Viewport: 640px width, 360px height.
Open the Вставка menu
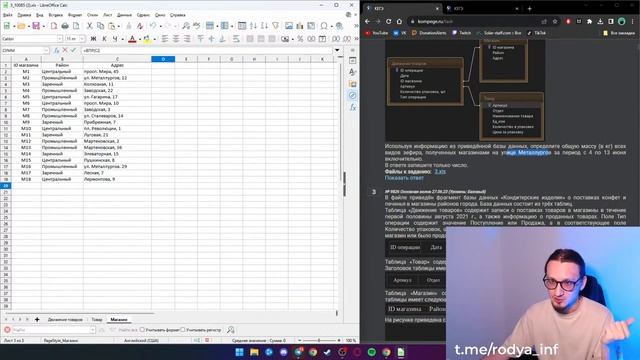click(56, 15)
